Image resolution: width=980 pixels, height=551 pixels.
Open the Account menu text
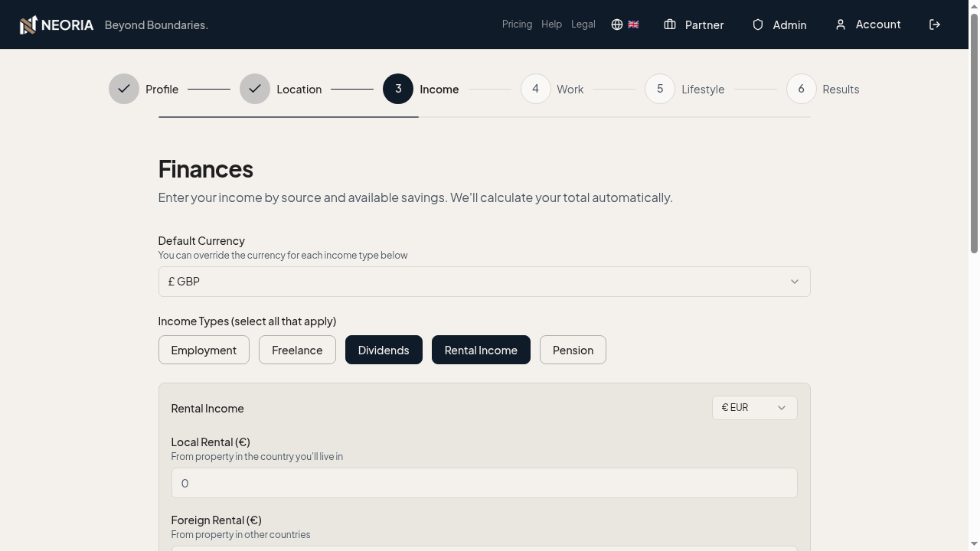tap(878, 24)
